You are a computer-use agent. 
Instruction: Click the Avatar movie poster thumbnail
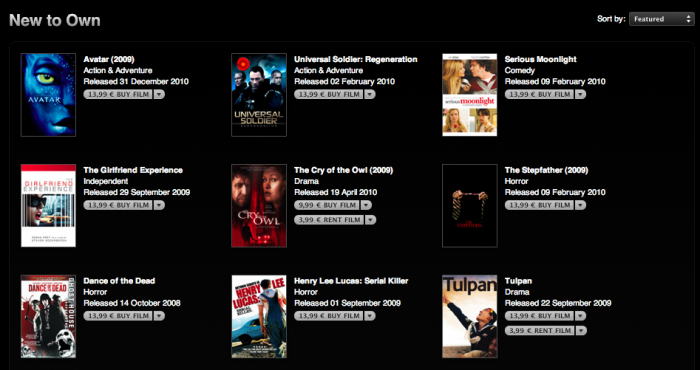[48, 95]
